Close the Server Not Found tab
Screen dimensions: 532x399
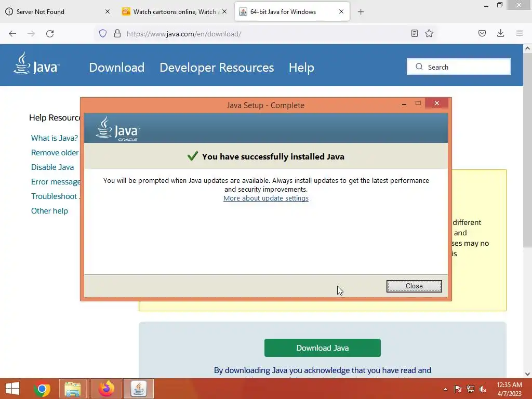click(x=107, y=11)
